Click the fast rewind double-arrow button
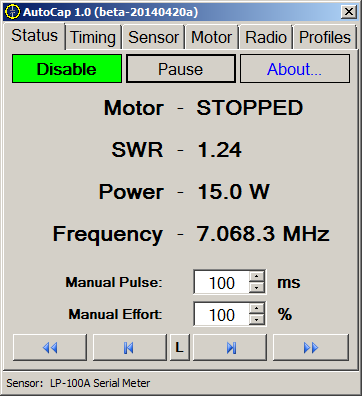 [x=50, y=348]
